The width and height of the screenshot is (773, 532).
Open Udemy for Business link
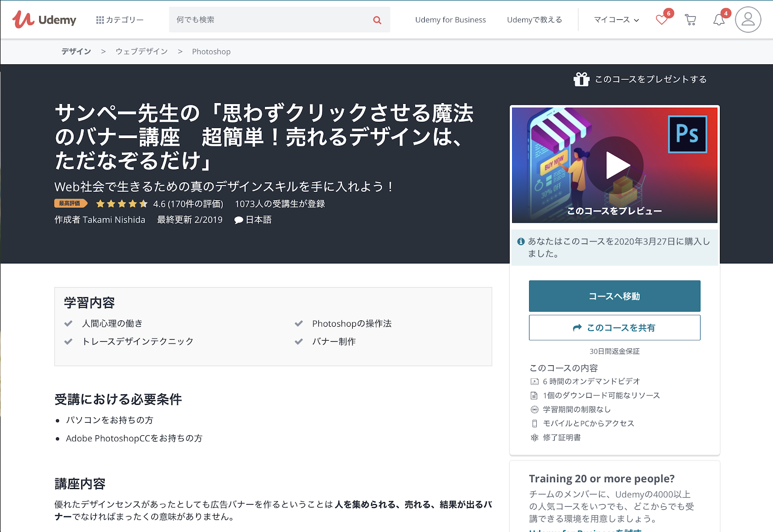point(450,20)
